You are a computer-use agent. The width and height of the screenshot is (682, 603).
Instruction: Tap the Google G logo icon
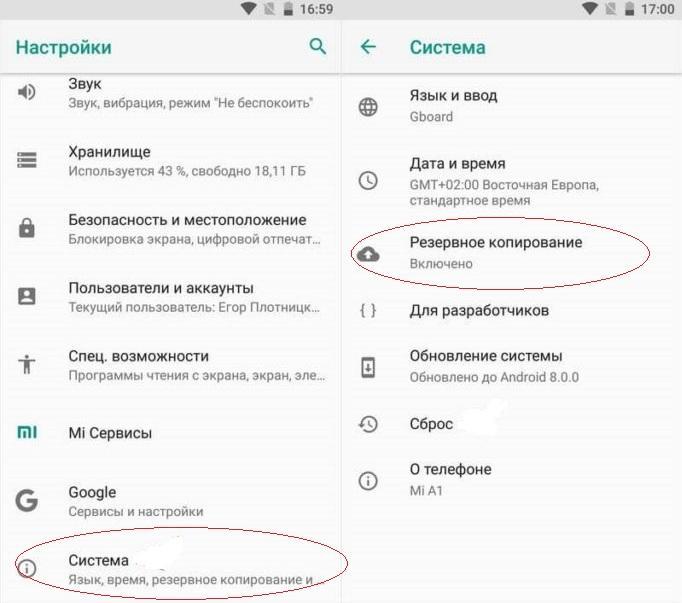(27, 500)
